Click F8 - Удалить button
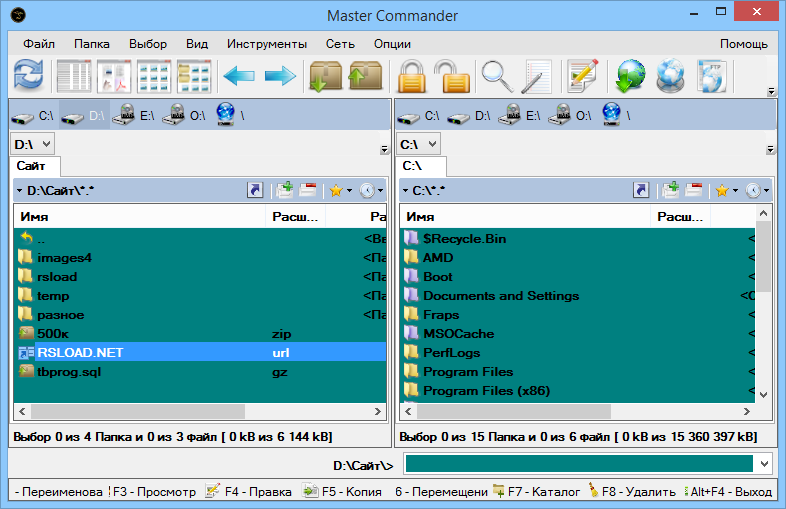 click(x=632, y=491)
